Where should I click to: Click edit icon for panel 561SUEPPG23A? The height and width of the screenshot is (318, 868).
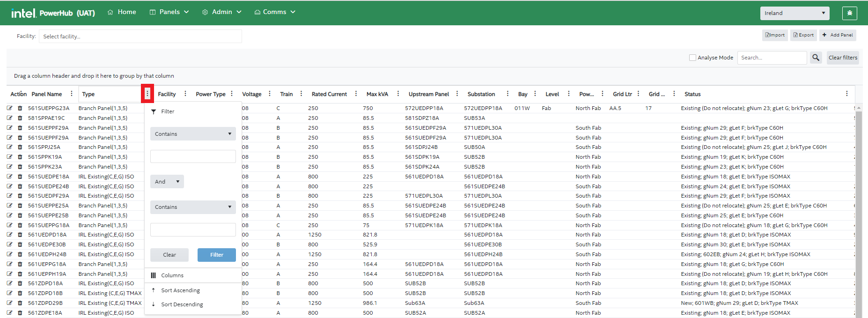9,108
